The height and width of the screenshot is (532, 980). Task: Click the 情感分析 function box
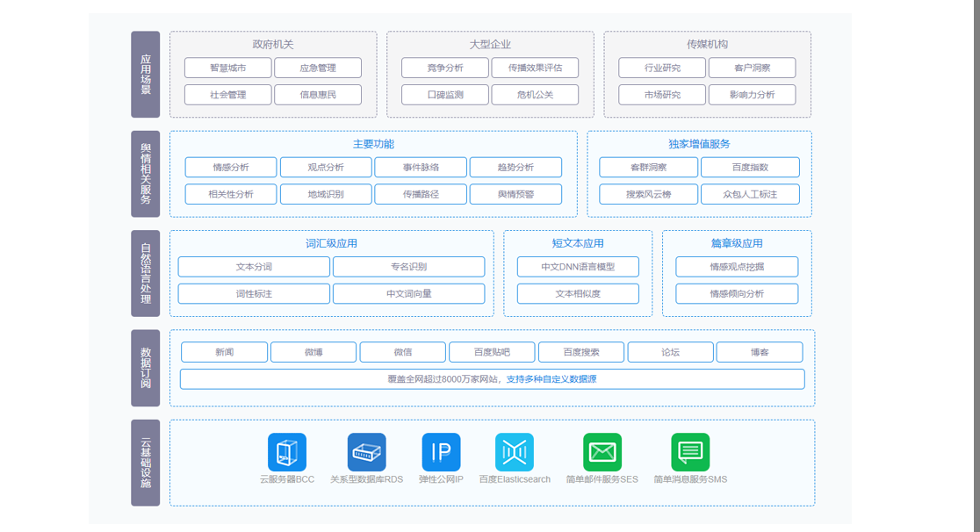click(231, 167)
